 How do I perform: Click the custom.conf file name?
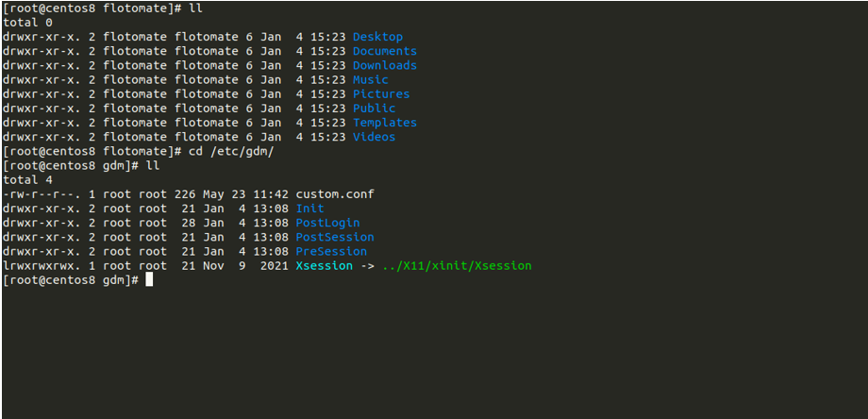pos(335,193)
